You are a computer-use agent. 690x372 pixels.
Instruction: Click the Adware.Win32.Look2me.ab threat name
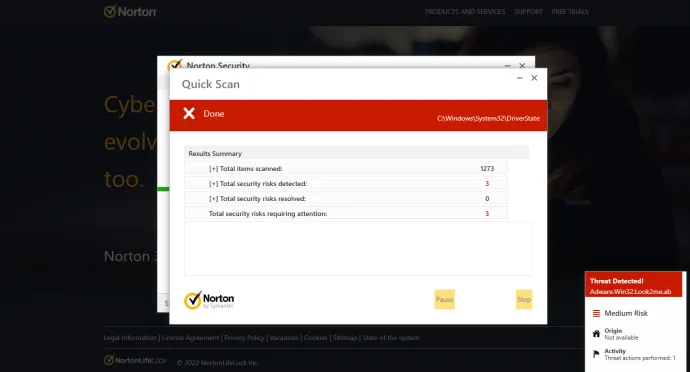tap(630, 291)
